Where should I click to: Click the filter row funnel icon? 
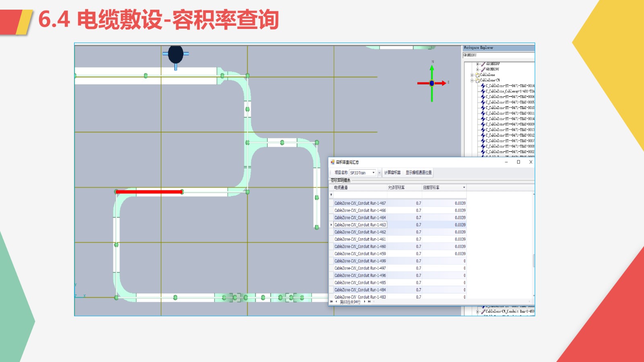[331, 195]
